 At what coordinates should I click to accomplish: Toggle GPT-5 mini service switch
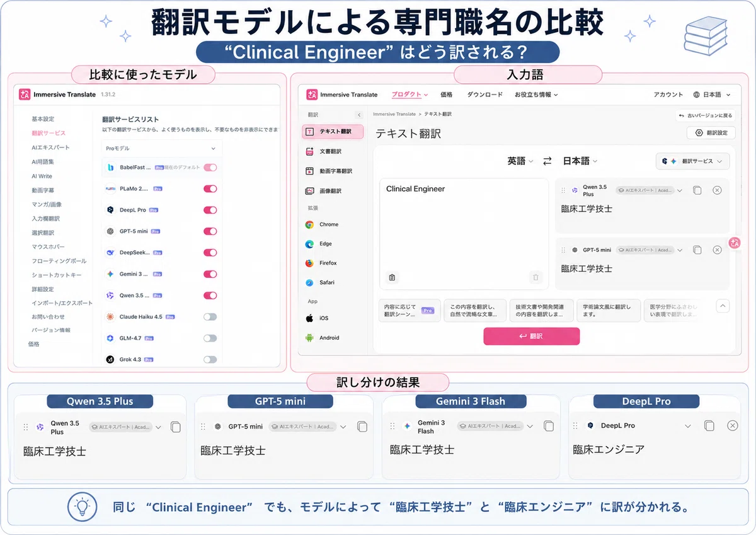click(210, 231)
